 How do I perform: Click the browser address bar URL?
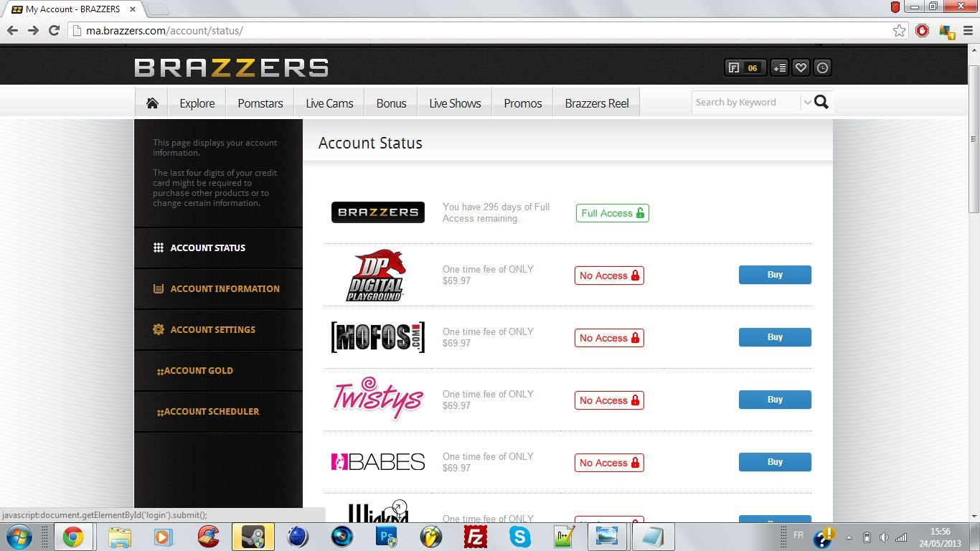(164, 31)
